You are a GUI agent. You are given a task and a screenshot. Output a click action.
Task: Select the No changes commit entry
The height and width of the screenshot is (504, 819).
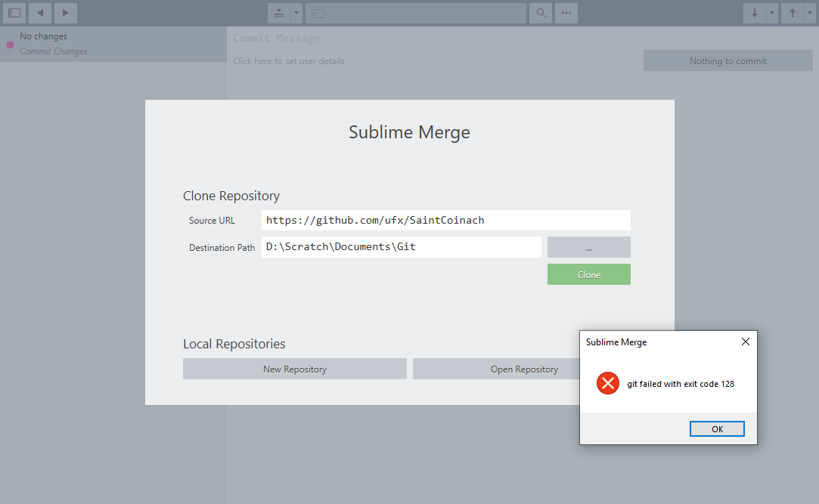pos(113,44)
